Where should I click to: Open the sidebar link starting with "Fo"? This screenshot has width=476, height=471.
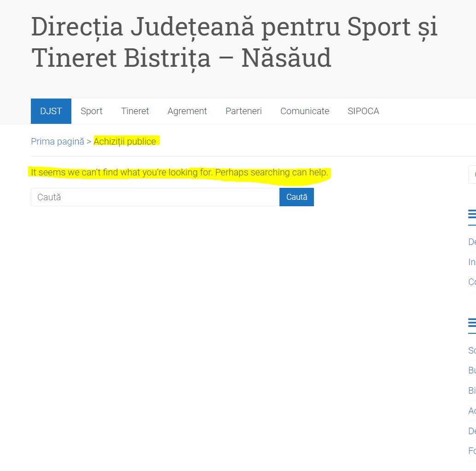point(472,451)
